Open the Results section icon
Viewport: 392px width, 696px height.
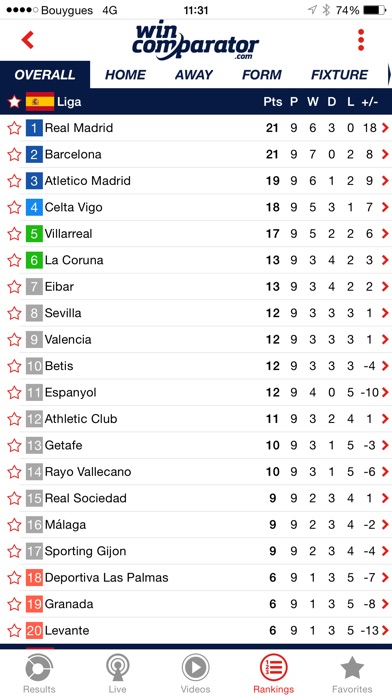pyautogui.click(x=39, y=668)
